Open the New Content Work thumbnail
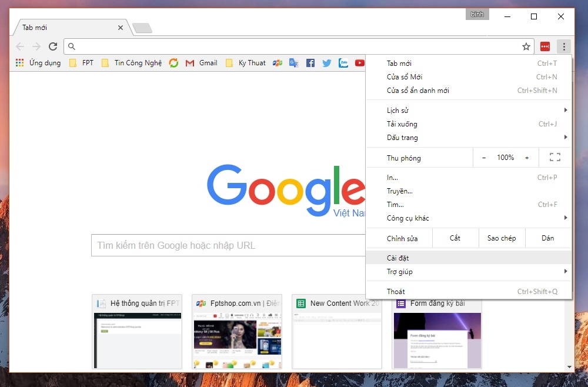Image resolution: width=588 pixels, height=387 pixels. 337,332
